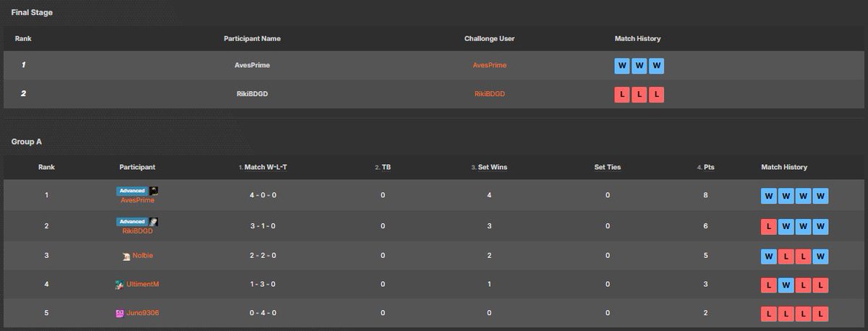The height and width of the screenshot is (331, 868).
Task: Click fourth W badge in AvesPrime's Group A history
Action: [820, 196]
